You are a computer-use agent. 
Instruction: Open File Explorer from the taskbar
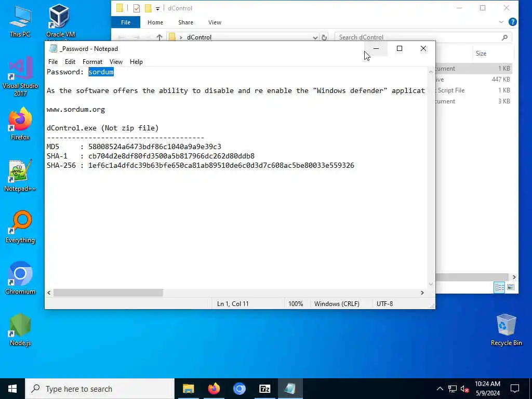click(x=188, y=389)
